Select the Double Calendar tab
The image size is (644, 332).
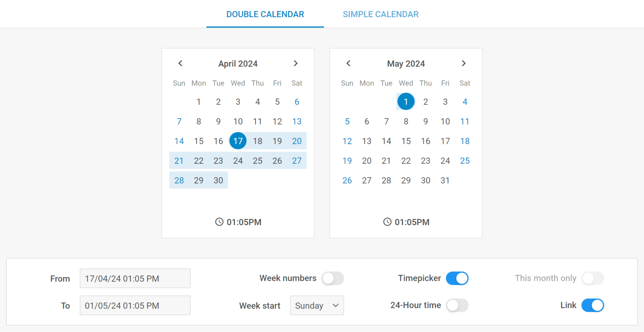pyautogui.click(x=265, y=14)
